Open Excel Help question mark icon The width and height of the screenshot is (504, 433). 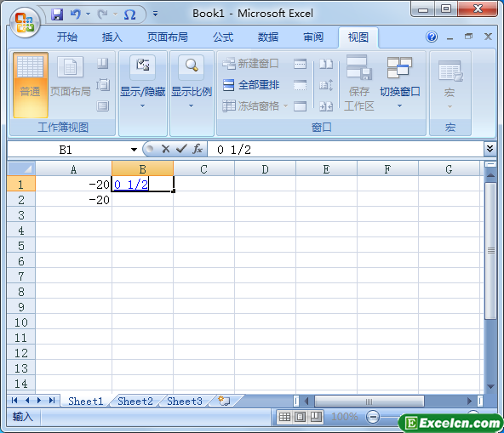pos(432,37)
